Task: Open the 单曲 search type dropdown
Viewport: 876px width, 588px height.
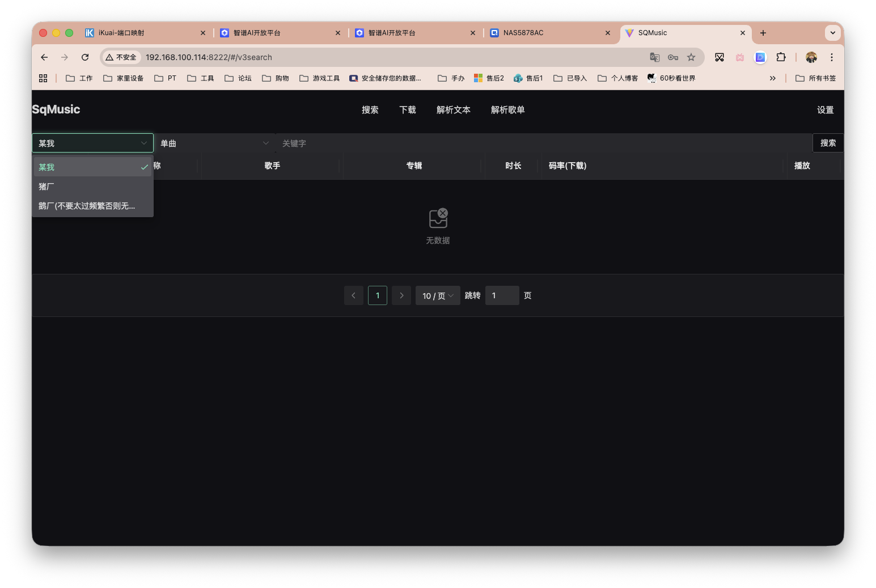Action: tap(214, 143)
